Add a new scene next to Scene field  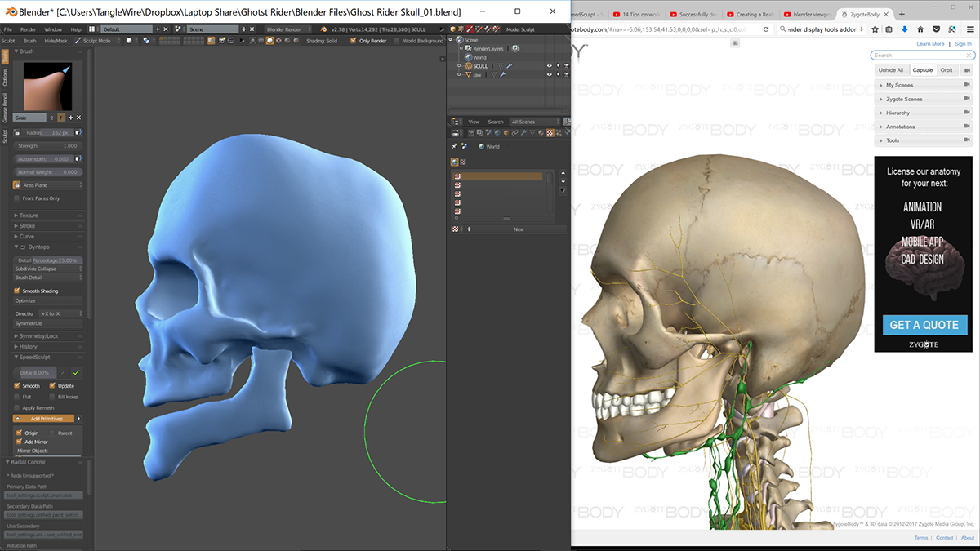coord(244,29)
